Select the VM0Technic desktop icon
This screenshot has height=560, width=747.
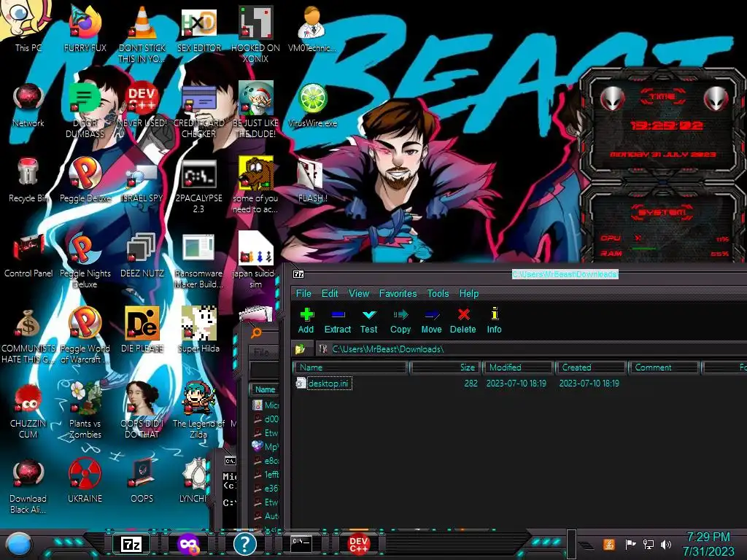[312, 28]
